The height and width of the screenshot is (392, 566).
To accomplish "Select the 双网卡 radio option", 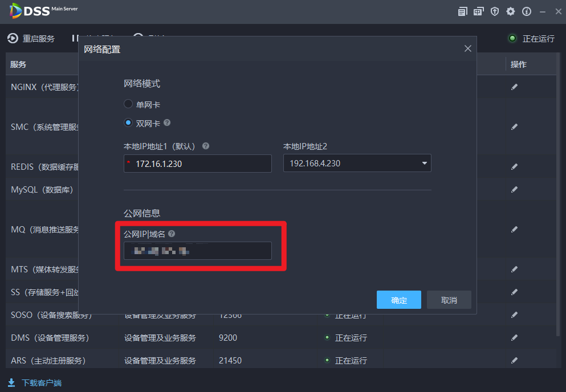I will [128, 122].
